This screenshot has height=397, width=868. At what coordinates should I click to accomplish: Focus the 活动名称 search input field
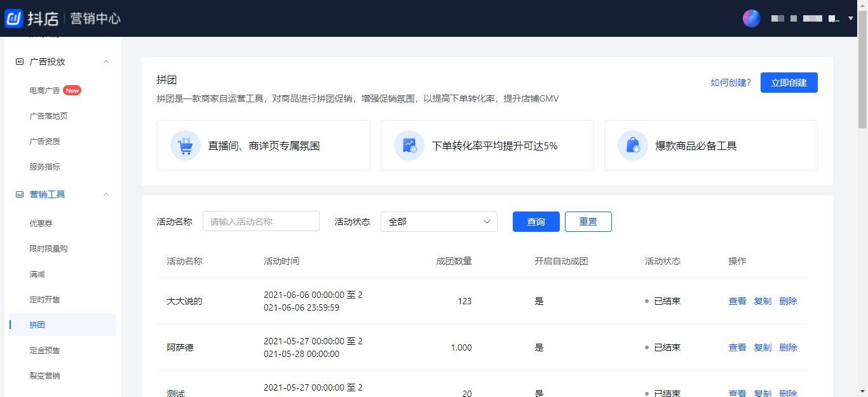(x=261, y=222)
